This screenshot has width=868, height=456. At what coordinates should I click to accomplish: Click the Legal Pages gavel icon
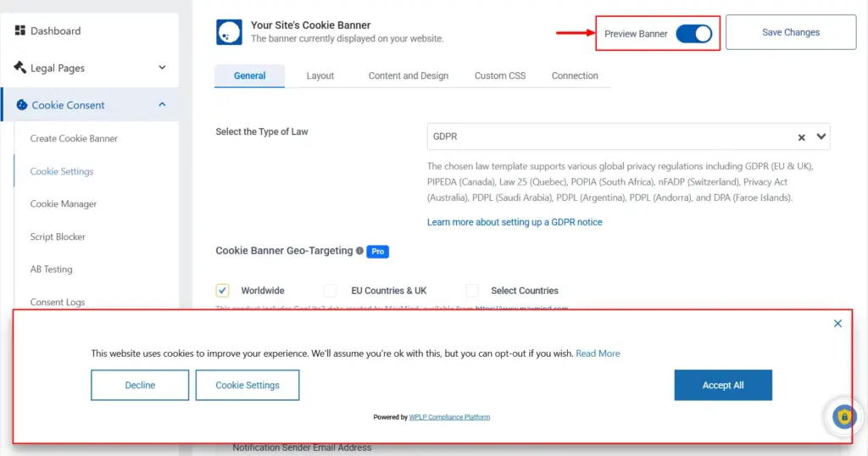click(19, 68)
